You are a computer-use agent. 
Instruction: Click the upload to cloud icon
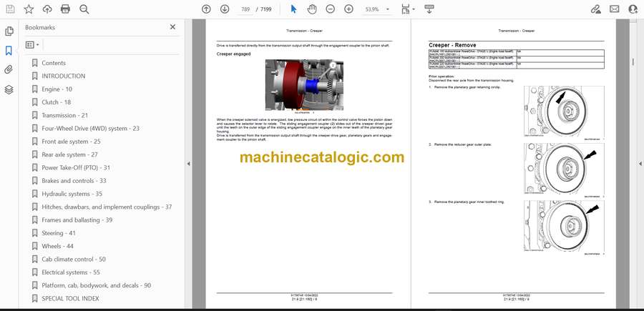coord(47,9)
